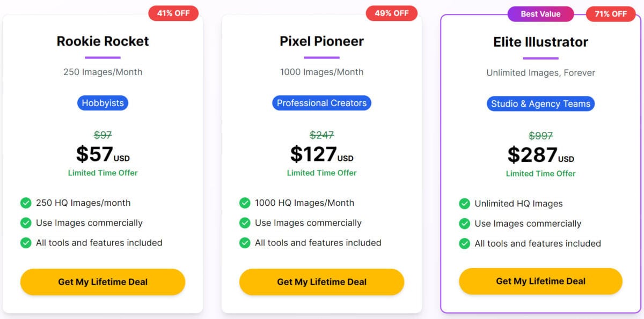Click Rookie Rocket's Use Images commercially checkmark
The height and width of the screenshot is (319, 644).
click(26, 222)
